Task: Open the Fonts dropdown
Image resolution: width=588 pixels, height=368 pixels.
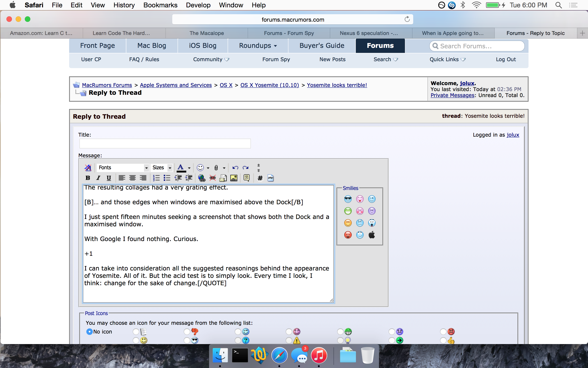Action: [123, 167]
